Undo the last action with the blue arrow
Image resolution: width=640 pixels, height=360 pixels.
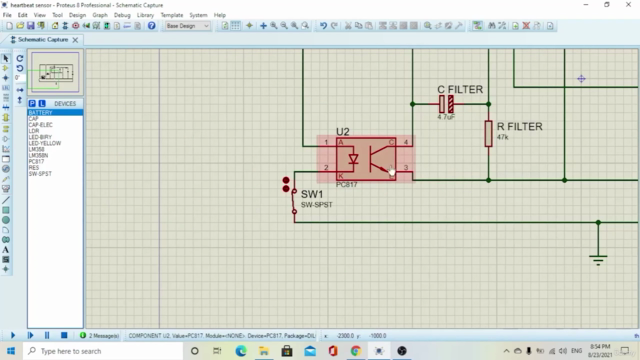click(323, 26)
